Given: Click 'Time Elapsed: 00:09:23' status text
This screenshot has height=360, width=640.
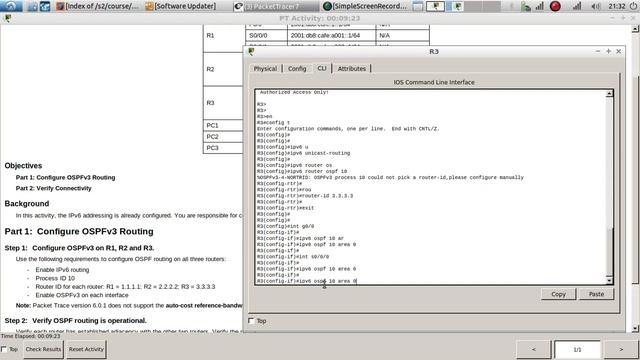Looking at the screenshot, I should (x=30, y=336).
